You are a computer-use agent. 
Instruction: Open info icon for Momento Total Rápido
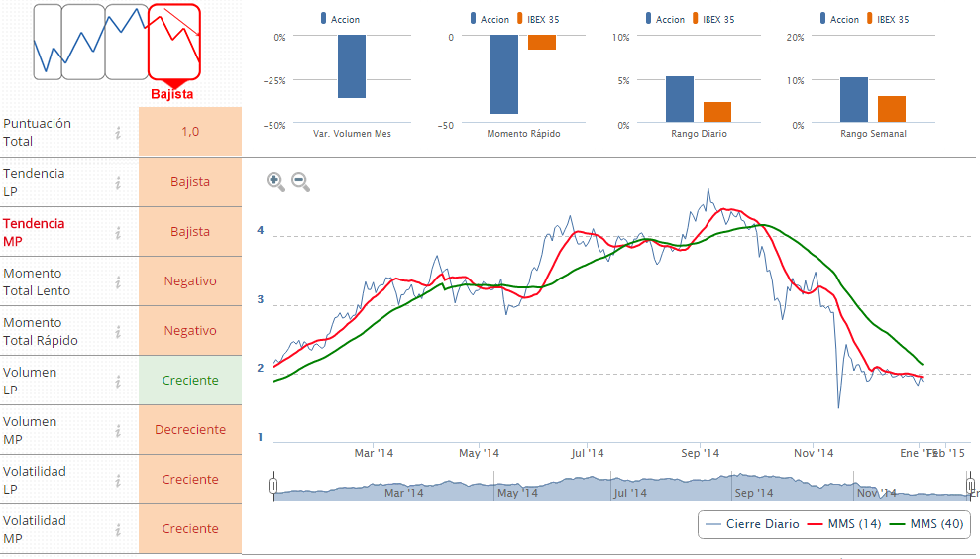pos(118,331)
